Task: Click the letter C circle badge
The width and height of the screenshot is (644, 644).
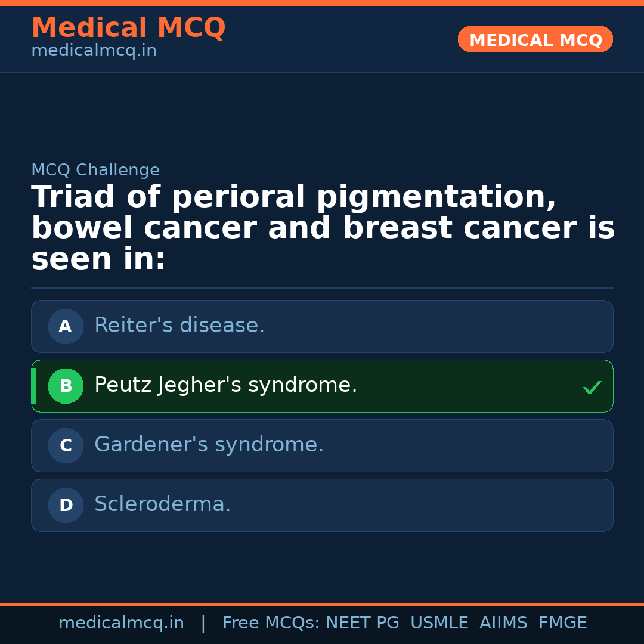Action: pyautogui.click(x=66, y=445)
